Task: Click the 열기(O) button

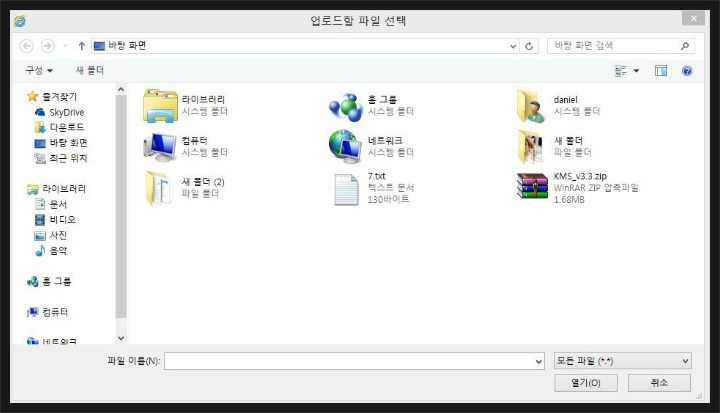Action: click(x=586, y=383)
